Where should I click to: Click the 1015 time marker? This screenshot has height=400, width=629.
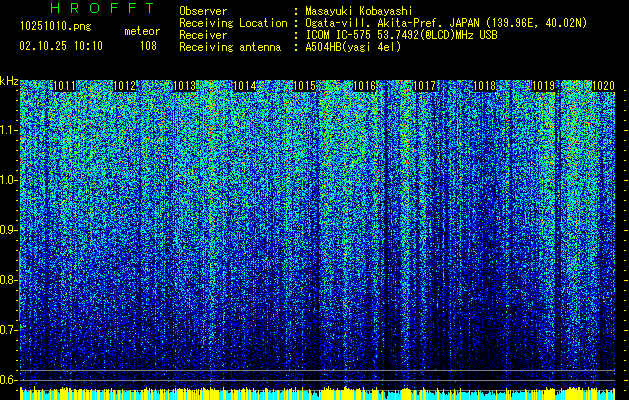(x=304, y=86)
